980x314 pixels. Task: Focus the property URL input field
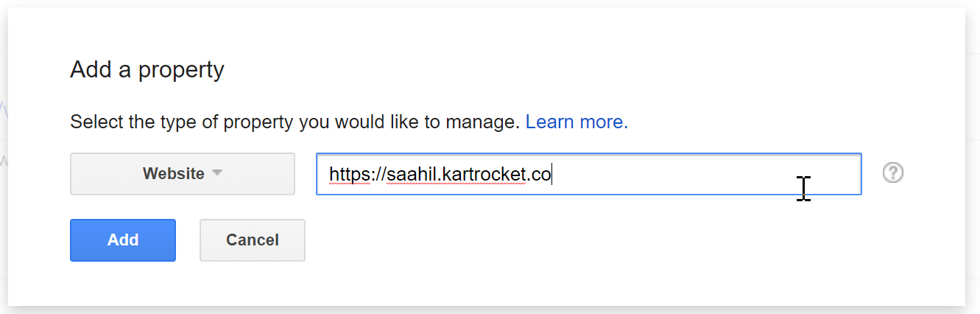(x=589, y=174)
